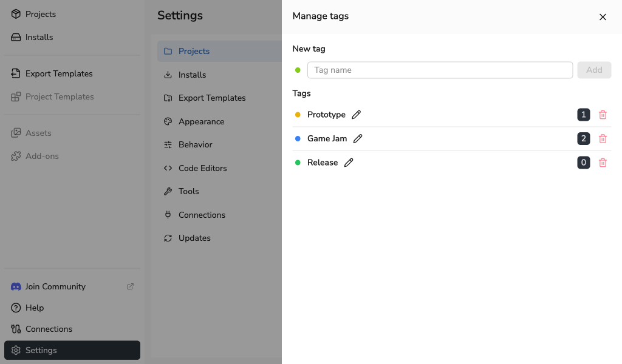
Task: Click the image icon beside Assets
Action: pos(16,133)
